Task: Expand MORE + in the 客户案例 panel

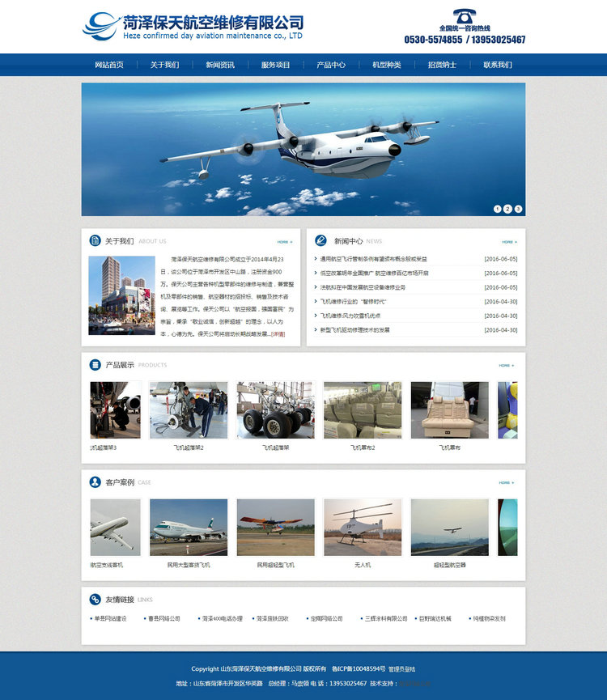Action: click(x=506, y=483)
